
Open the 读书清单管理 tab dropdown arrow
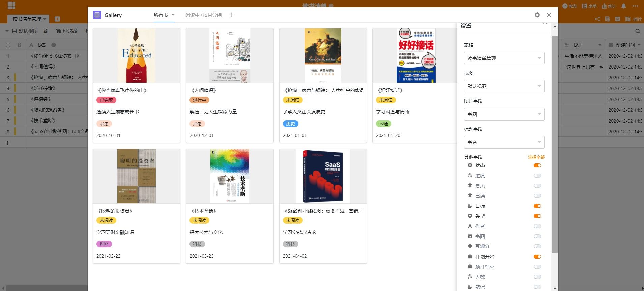45,19
